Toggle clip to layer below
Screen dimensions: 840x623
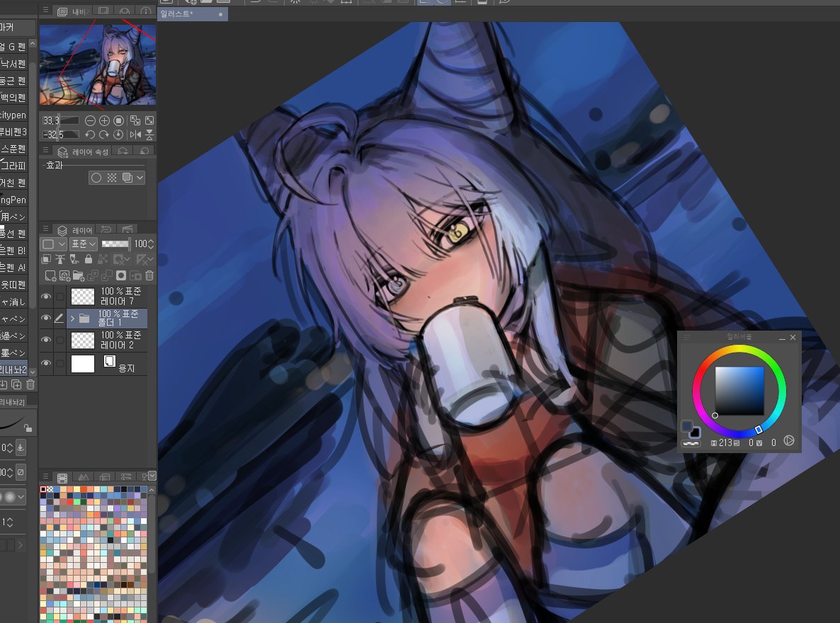[47, 260]
